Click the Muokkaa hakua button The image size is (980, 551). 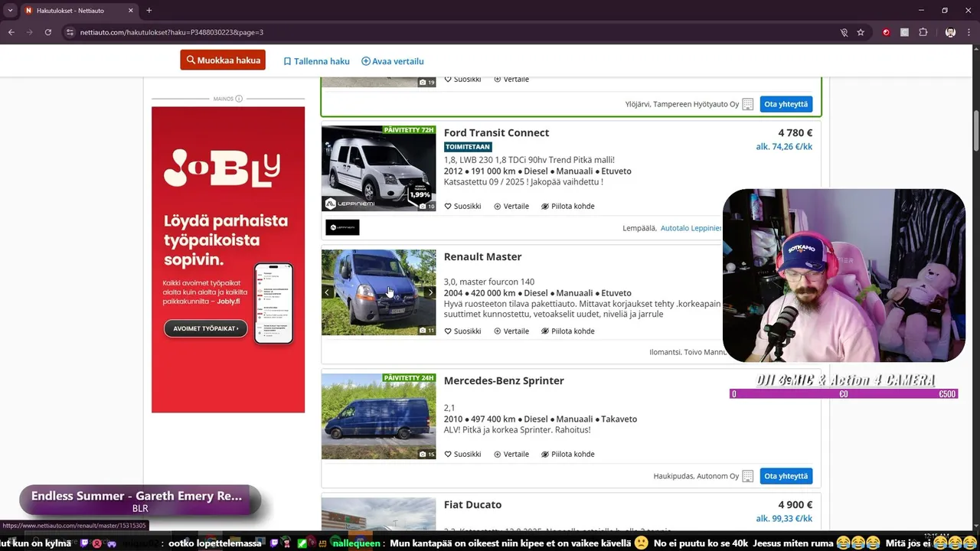pyautogui.click(x=223, y=60)
